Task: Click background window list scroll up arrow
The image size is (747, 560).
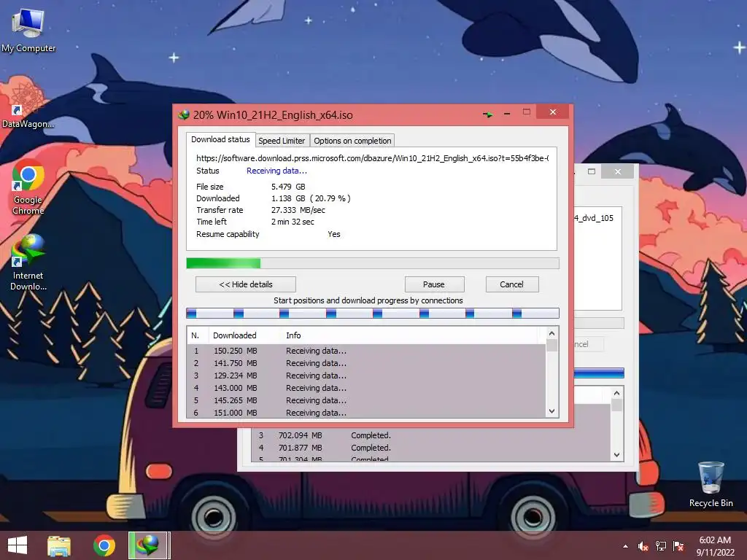Action: pyautogui.click(x=616, y=393)
